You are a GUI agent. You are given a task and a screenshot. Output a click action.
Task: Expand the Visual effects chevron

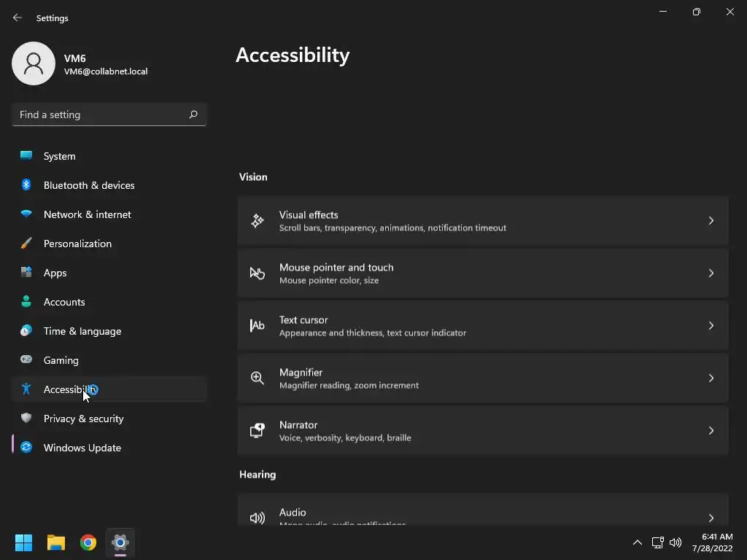click(711, 220)
